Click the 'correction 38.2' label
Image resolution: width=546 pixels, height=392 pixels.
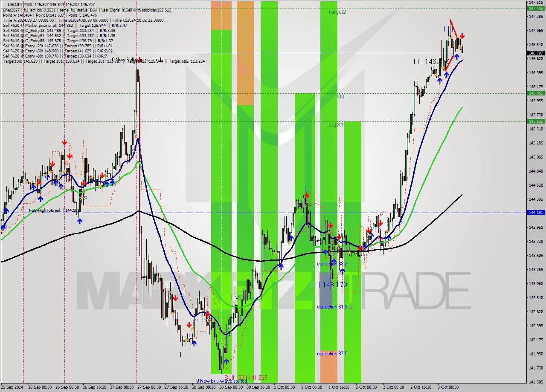332,264
